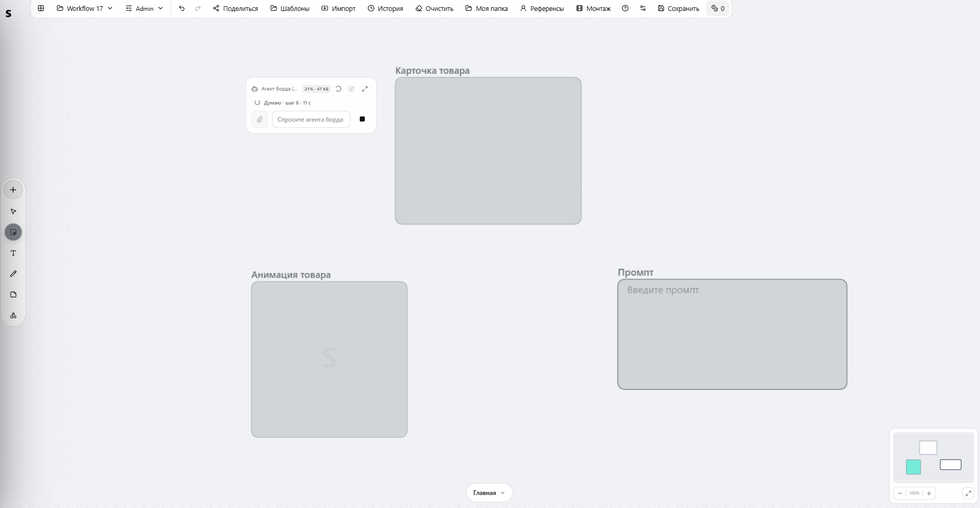
Task: Click into the Введите промпт text area
Action: point(732,334)
